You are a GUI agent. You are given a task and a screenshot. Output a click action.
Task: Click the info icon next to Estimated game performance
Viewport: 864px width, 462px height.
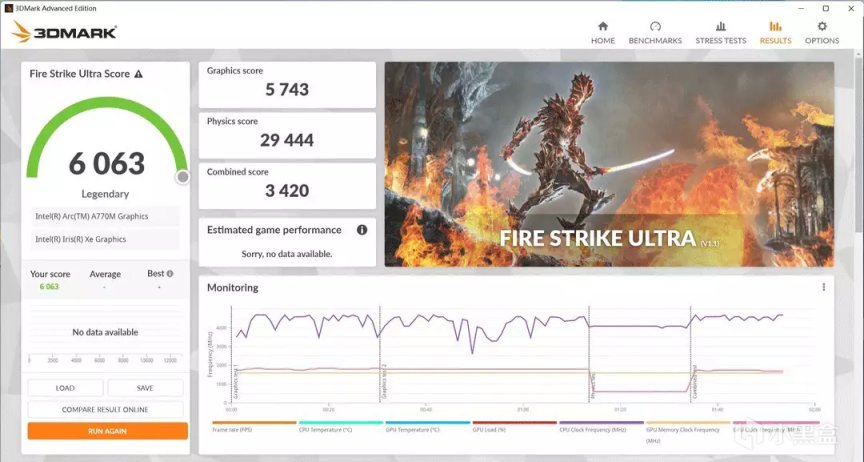coord(362,230)
